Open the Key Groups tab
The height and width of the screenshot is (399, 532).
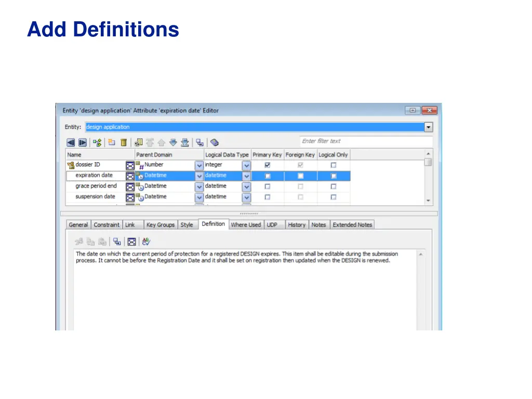(x=161, y=224)
